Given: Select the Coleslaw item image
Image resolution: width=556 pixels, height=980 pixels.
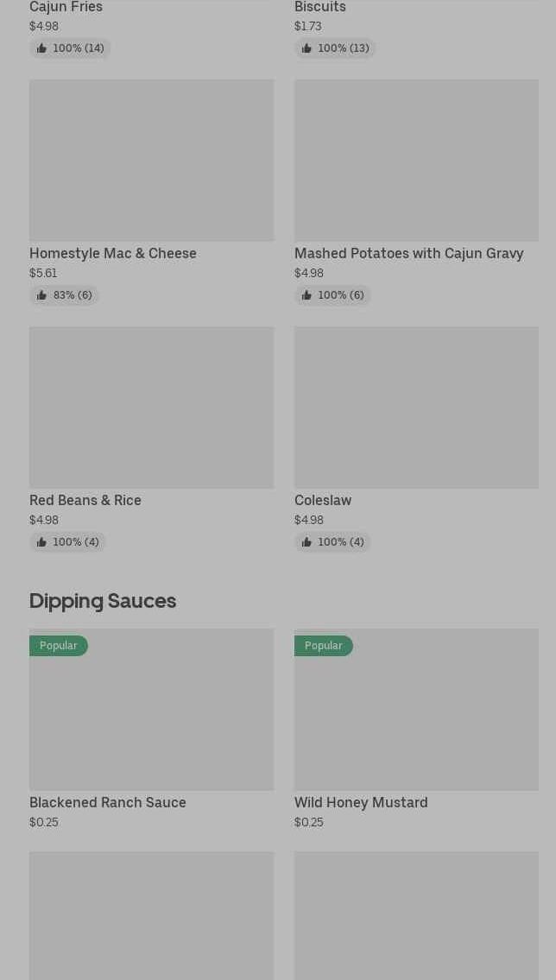Looking at the screenshot, I should 416,408.
